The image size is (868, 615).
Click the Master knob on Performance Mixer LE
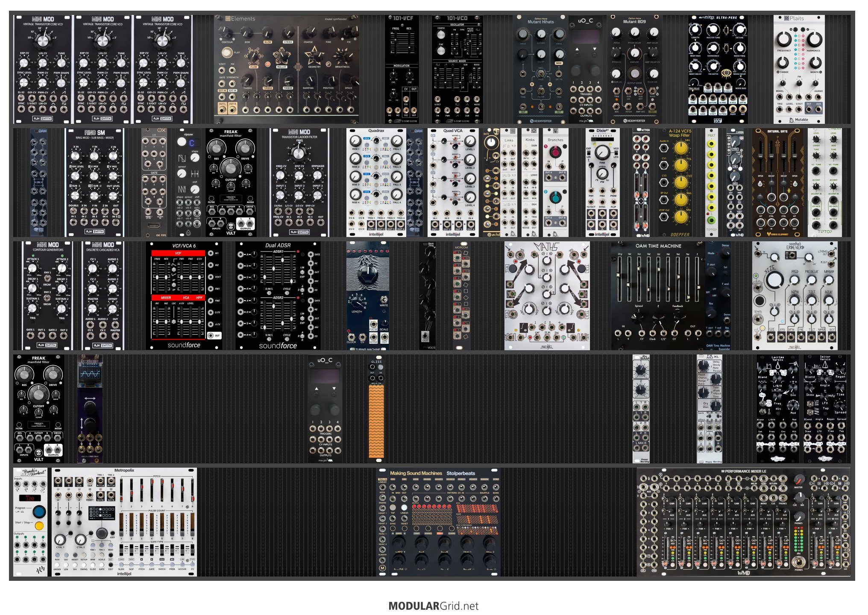click(799, 479)
